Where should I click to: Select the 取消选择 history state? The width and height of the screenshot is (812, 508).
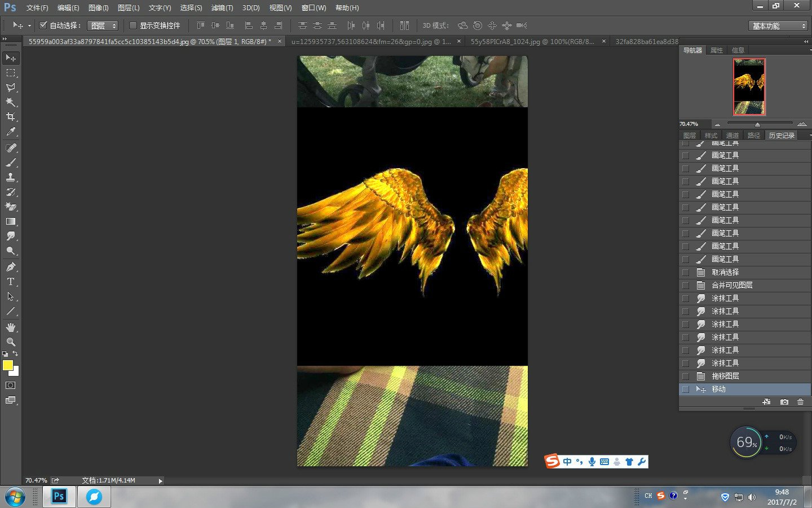pos(725,272)
